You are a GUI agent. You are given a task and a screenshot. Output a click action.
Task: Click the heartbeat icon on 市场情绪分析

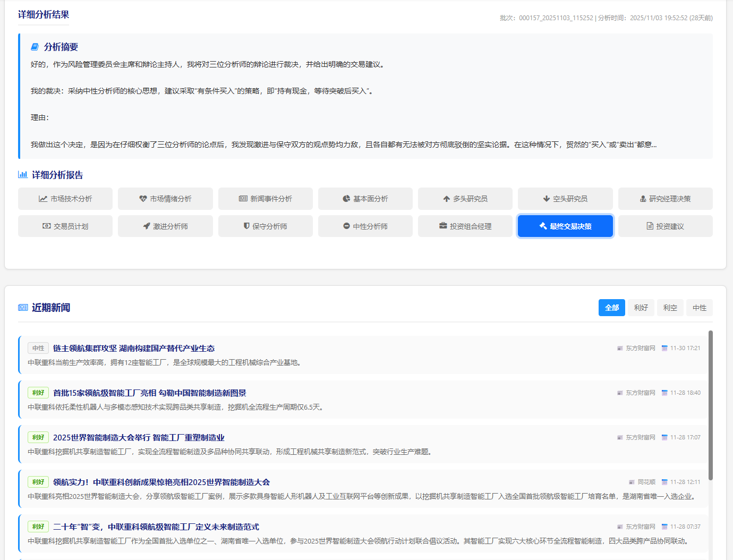pyautogui.click(x=143, y=199)
